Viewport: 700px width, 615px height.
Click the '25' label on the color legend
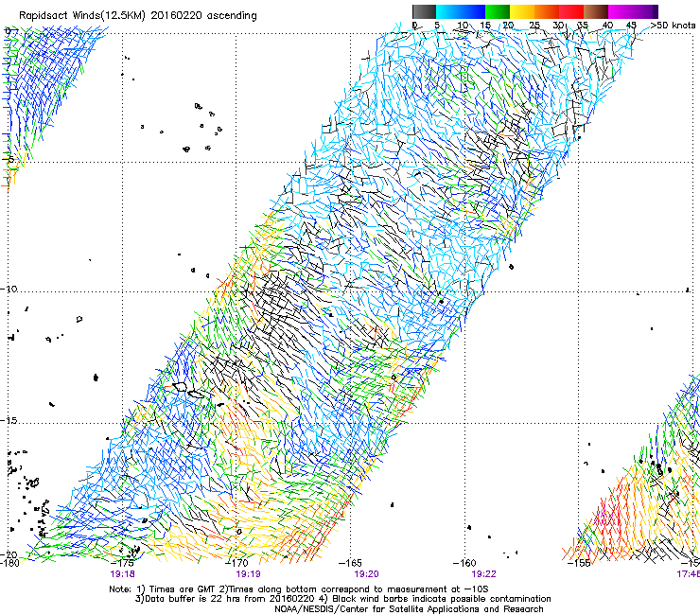click(x=534, y=25)
